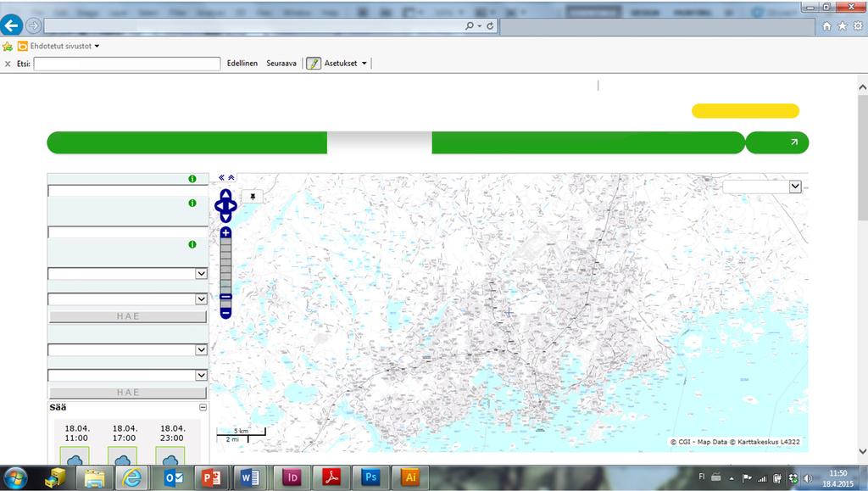Open Illustrator from the taskbar

click(410, 478)
